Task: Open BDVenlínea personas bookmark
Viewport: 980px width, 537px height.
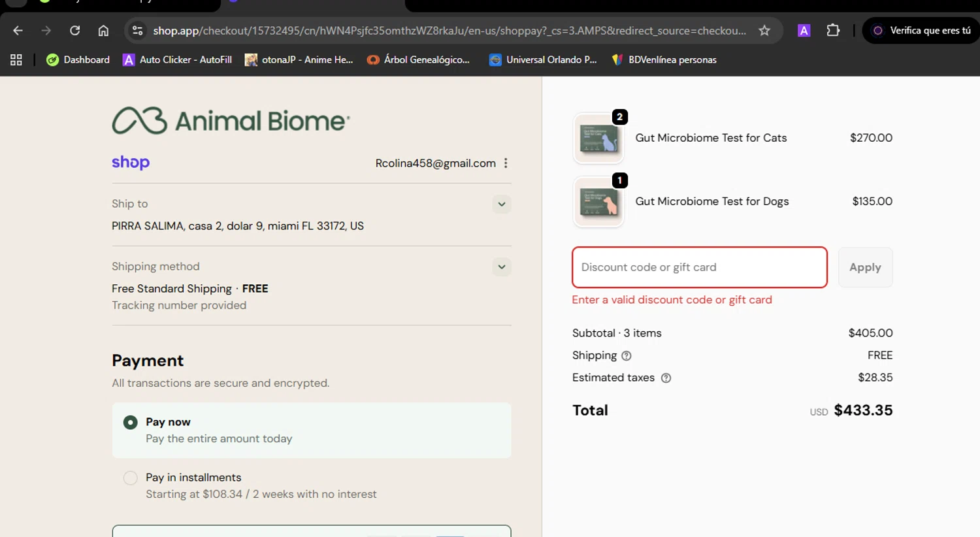Action: 664,59
